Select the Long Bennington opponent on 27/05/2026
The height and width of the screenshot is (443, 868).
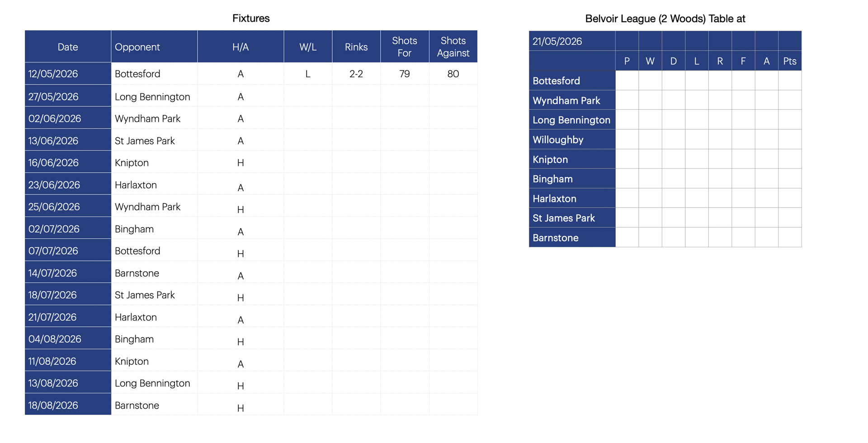point(152,97)
